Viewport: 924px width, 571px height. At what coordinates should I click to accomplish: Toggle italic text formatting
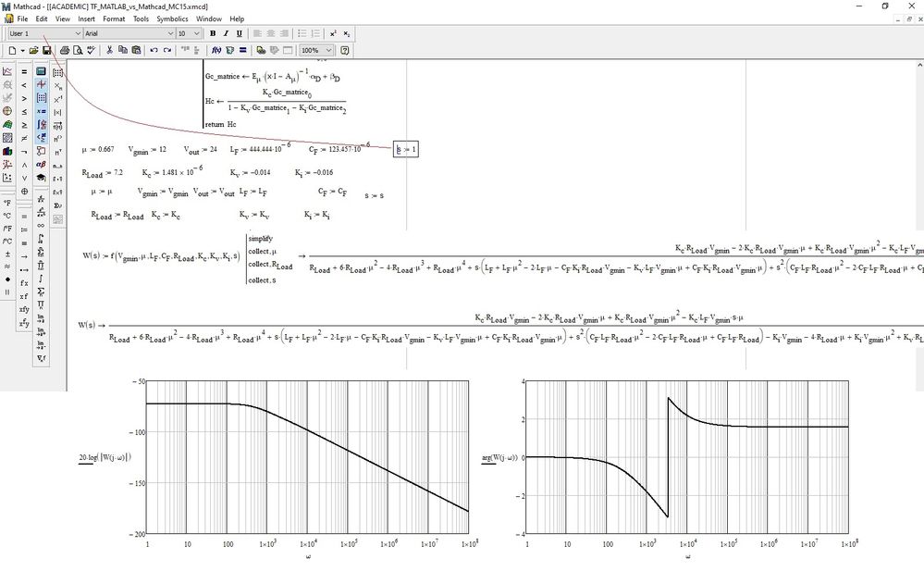226,33
